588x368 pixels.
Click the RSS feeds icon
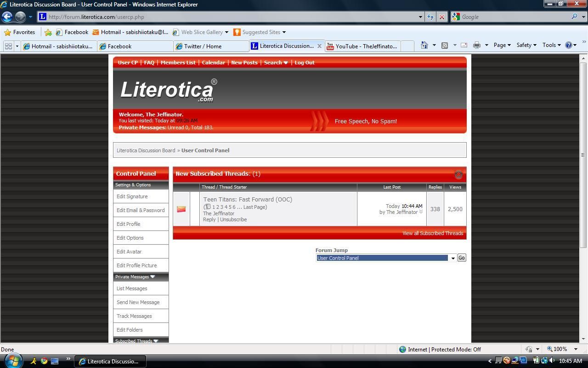(x=445, y=45)
